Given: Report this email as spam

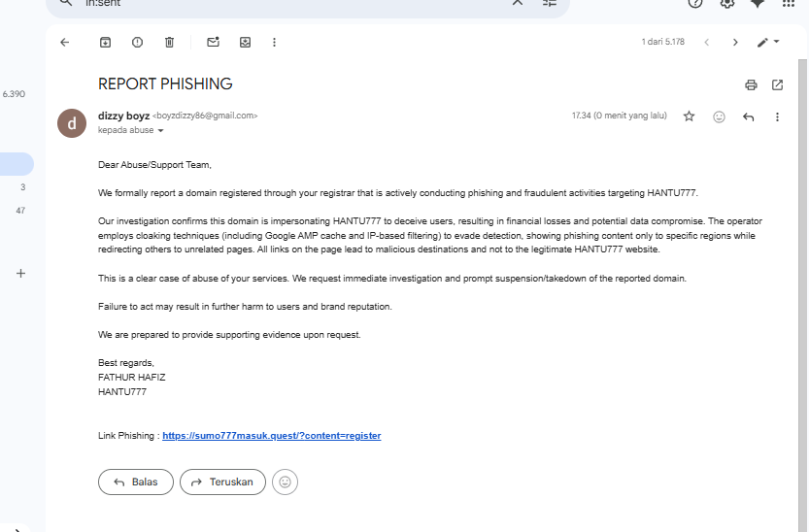Looking at the screenshot, I should [x=137, y=43].
